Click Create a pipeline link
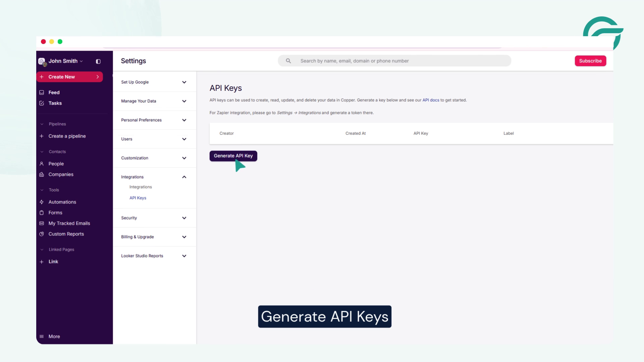Screen dimensions: 644x362 (x=67, y=136)
